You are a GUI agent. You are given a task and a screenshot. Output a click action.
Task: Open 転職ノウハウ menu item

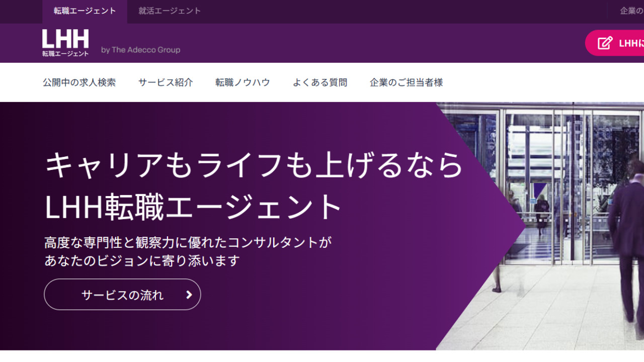[x=243, y=82]
